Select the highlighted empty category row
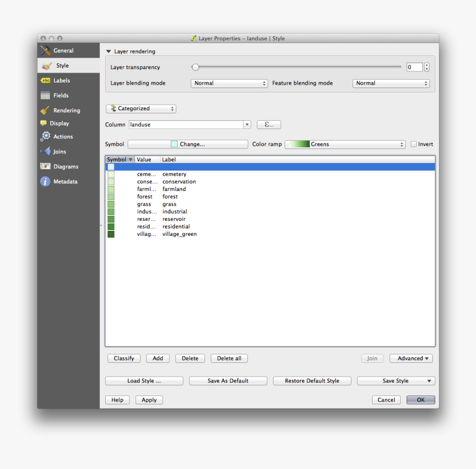The height and width of the screenshot is (469, 476). [270, 167]
